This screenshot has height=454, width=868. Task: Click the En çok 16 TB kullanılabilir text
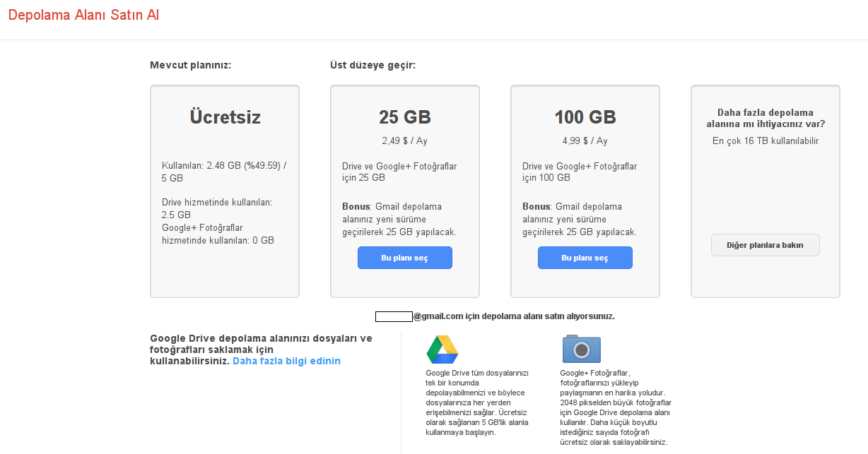click(766, 141)
